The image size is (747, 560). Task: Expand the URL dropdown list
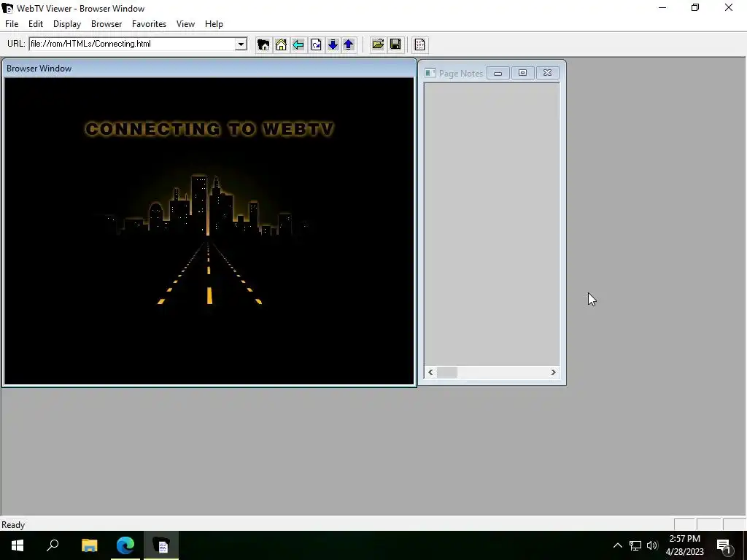pos(241,44)
